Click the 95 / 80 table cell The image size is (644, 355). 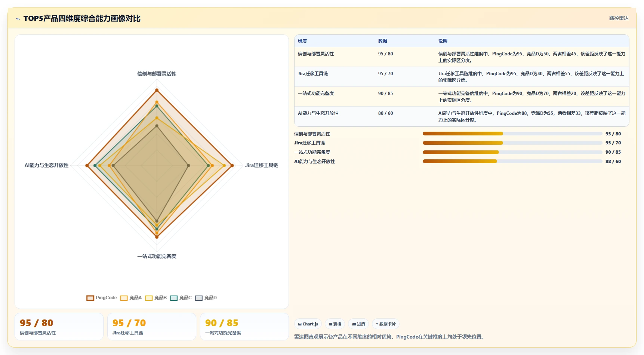point(385,54)
